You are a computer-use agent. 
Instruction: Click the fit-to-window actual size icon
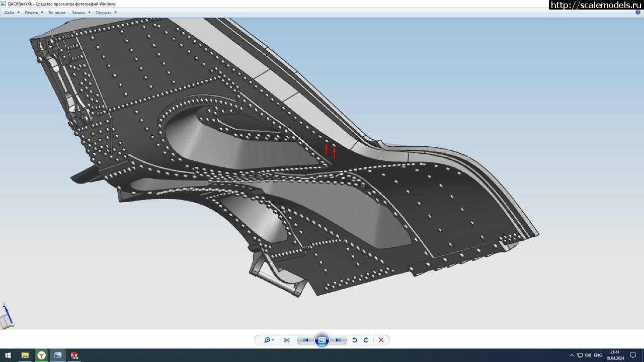click(x=287, y=340)
